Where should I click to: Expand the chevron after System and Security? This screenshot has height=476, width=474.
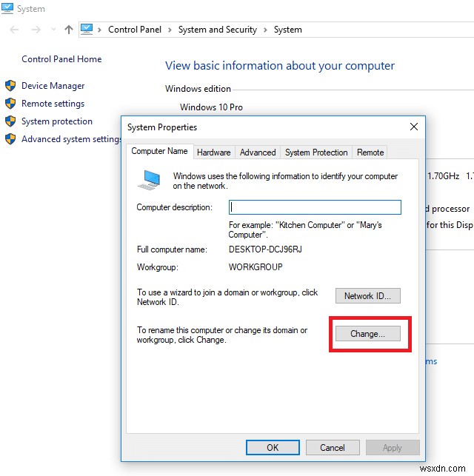coord(265,30)
